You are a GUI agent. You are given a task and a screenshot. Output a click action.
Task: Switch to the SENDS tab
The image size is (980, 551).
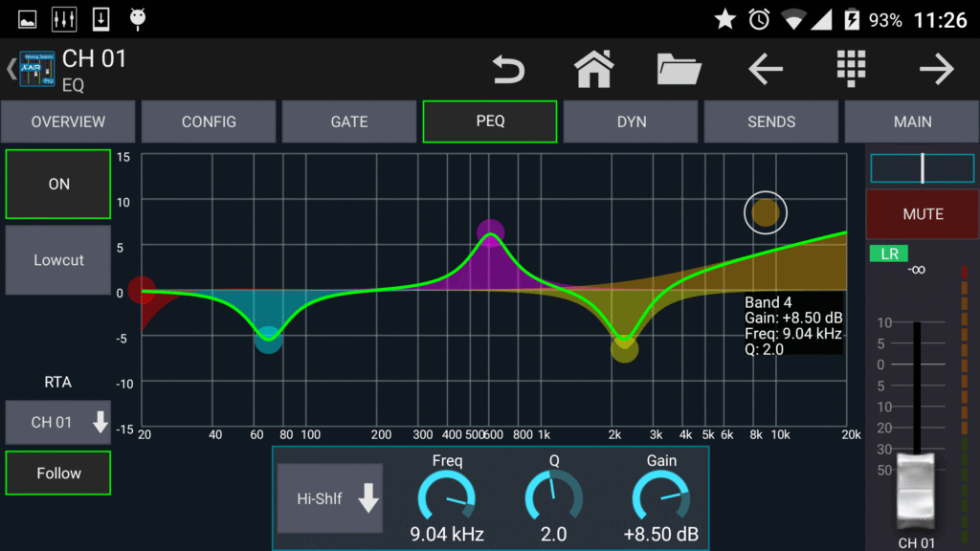click(771, 121)
